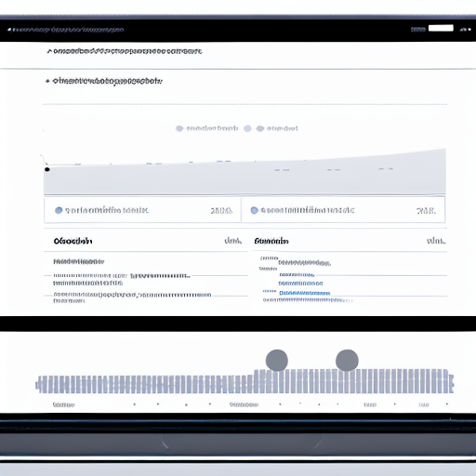476x476 pixels.
Task: Open the dropdown beside right table heading
Action: pyautogui.click(x=436, y=241)
